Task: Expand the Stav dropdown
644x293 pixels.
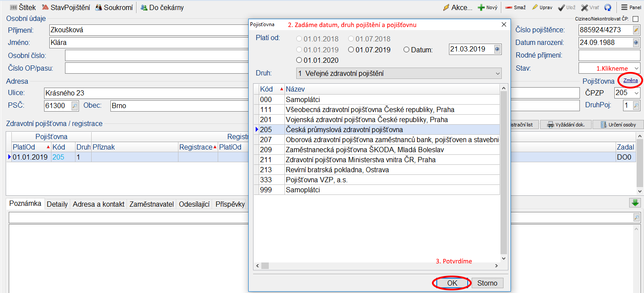Action: 637,68
